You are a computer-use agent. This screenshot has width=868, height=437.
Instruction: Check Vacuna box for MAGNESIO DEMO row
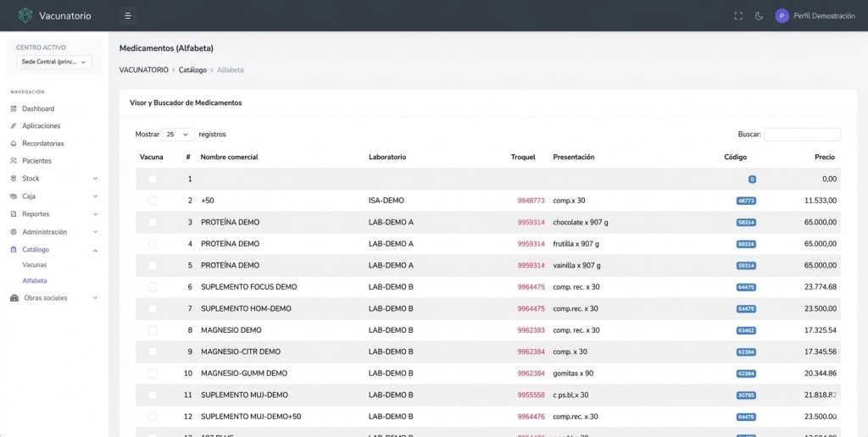coord(153,330)
